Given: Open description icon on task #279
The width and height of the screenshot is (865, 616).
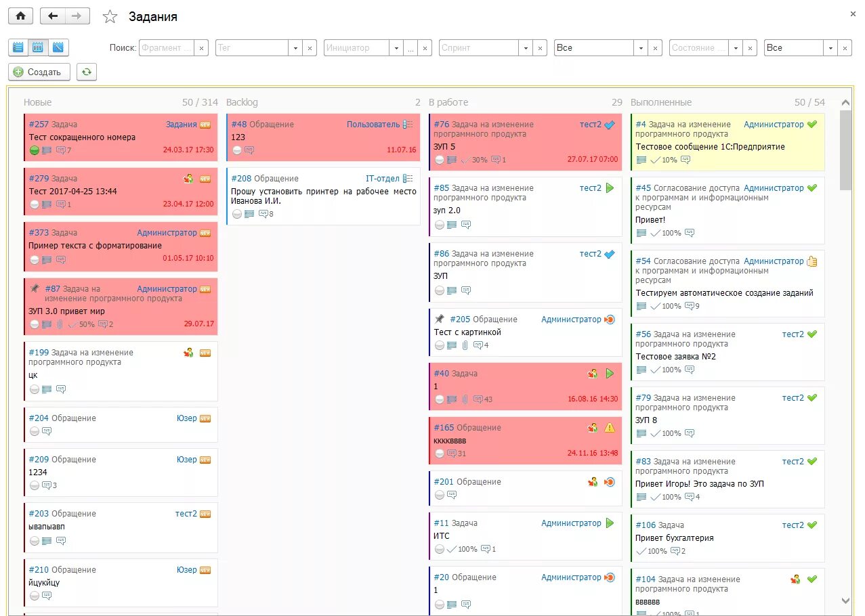Looking at the screenshot, I should click(x=47, y=204).
